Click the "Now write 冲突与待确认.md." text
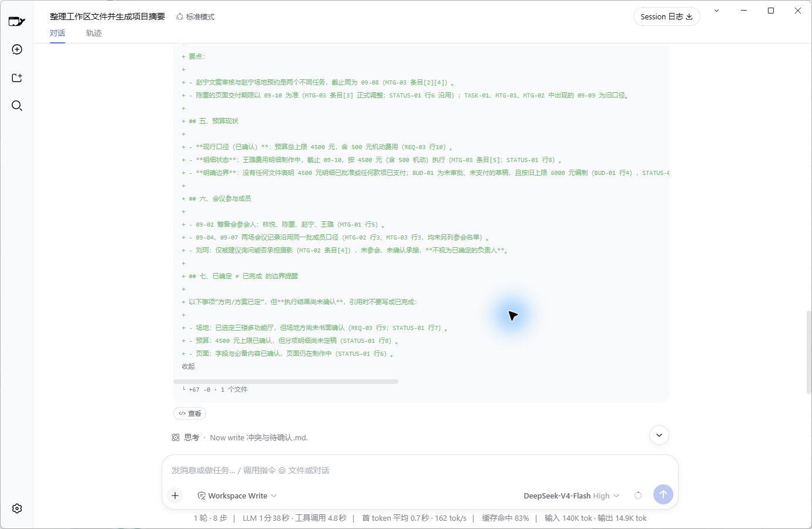 (259, 437)
